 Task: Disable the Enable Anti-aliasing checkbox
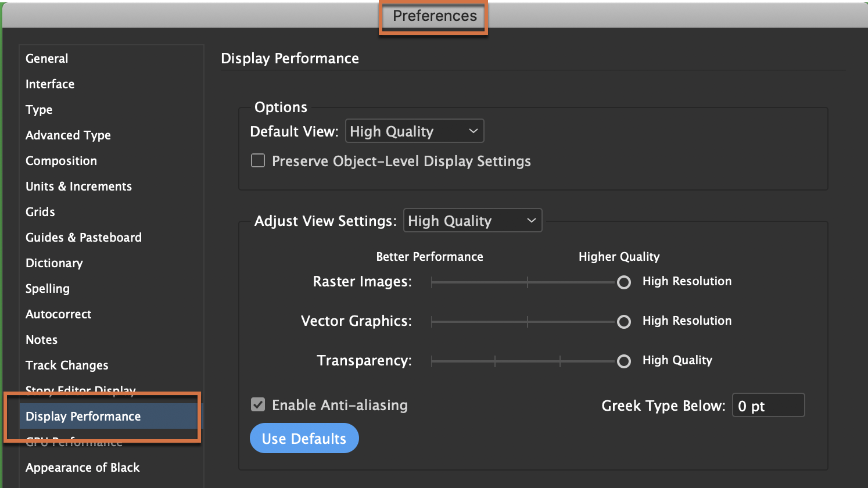[258, 405]
